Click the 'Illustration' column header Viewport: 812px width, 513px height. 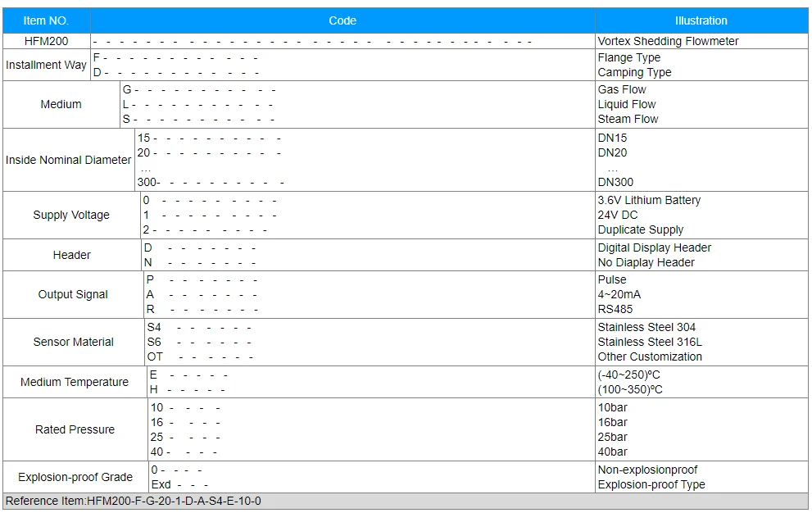[701, 20]
